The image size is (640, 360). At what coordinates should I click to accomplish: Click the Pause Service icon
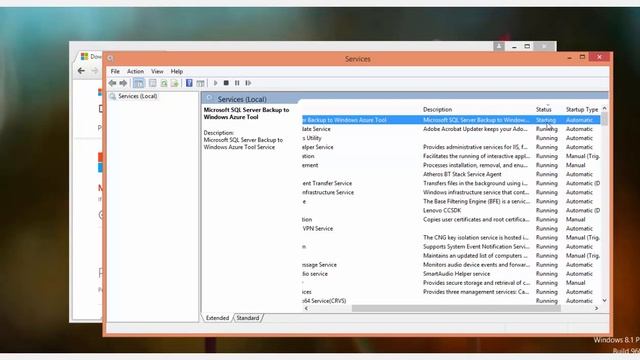pyautogui.click(x=237, y=83)
